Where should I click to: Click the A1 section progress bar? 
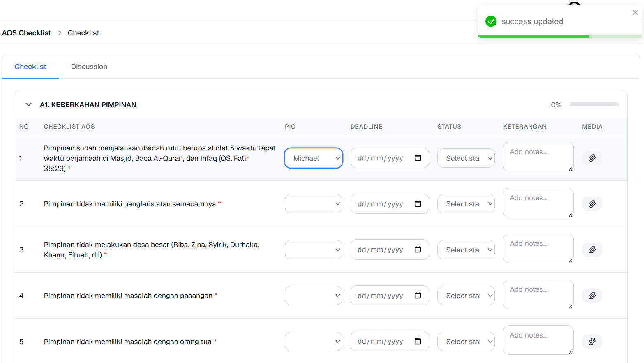pyautogui.click(x=594, y=105)
